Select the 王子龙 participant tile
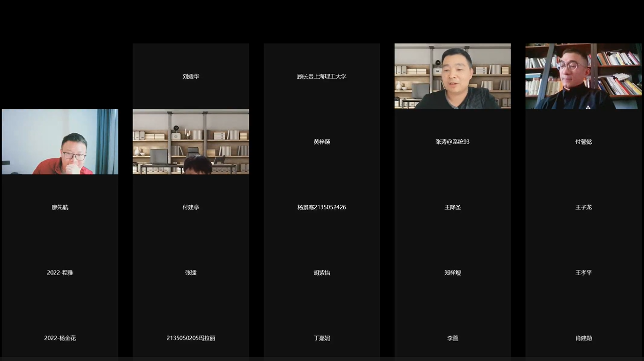Viewport: 644px width, 361px height. coord(584,207)
